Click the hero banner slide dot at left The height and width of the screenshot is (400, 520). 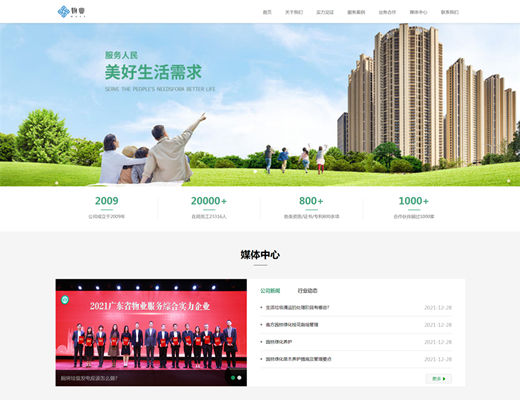[x=57, y=183]
